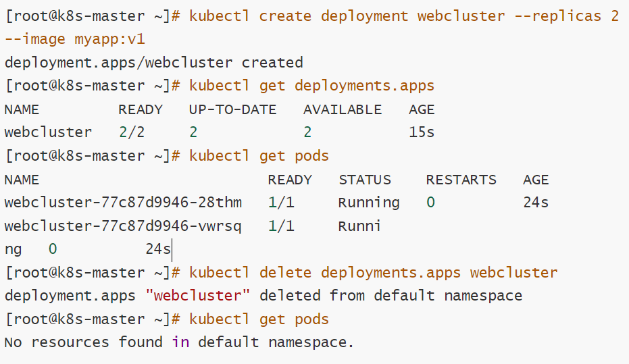Click the AVAILABLE column header
The width and height of the screenshot is (629, 364).
tap(343, 109)
